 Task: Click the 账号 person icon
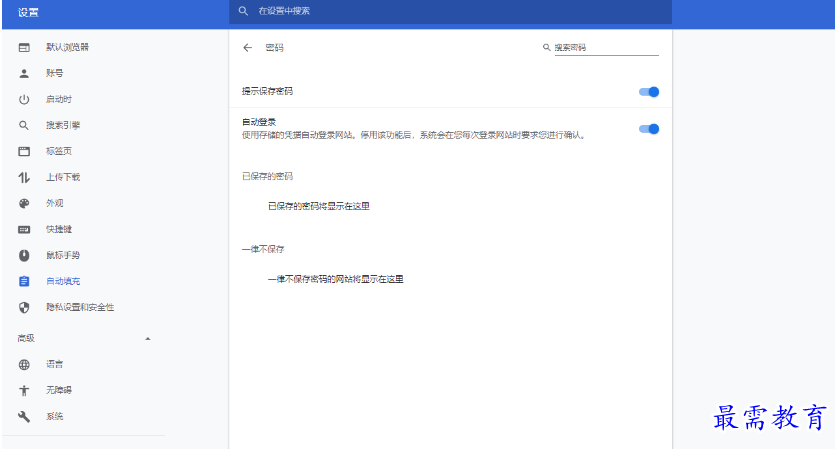[24, 74]
